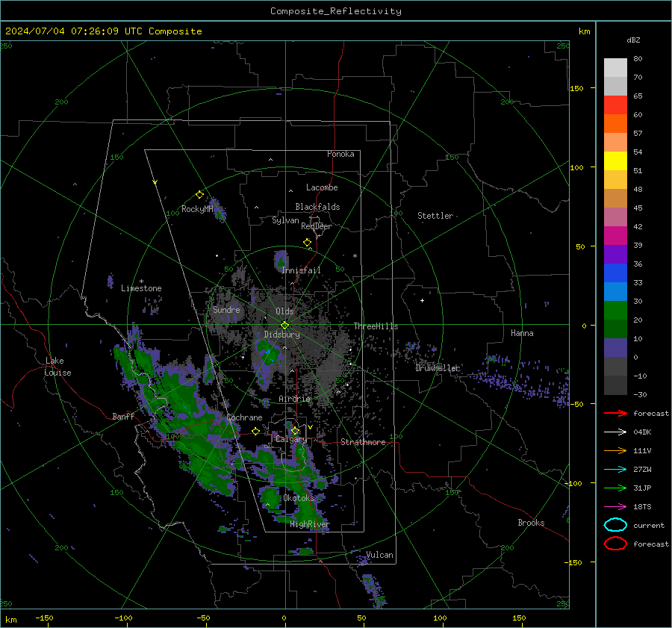Click the red forecast arrow legend icon
Image resolution: width=672 pixels, height=628 pixels.
[615, 413]
